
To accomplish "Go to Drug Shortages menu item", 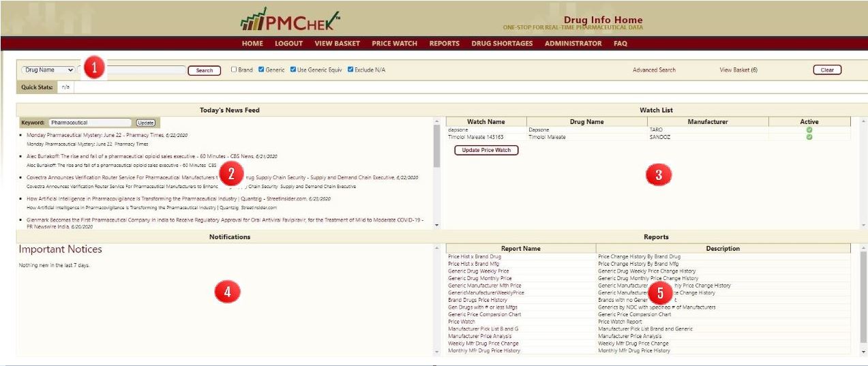I will [x=502, y=44].
